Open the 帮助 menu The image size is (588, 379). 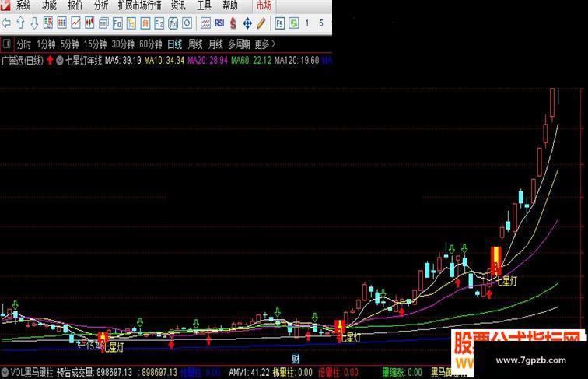click(230, 5)
